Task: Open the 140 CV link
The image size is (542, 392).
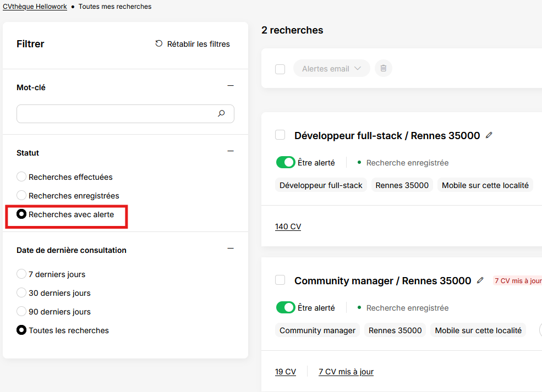Action: click(288, 227)
